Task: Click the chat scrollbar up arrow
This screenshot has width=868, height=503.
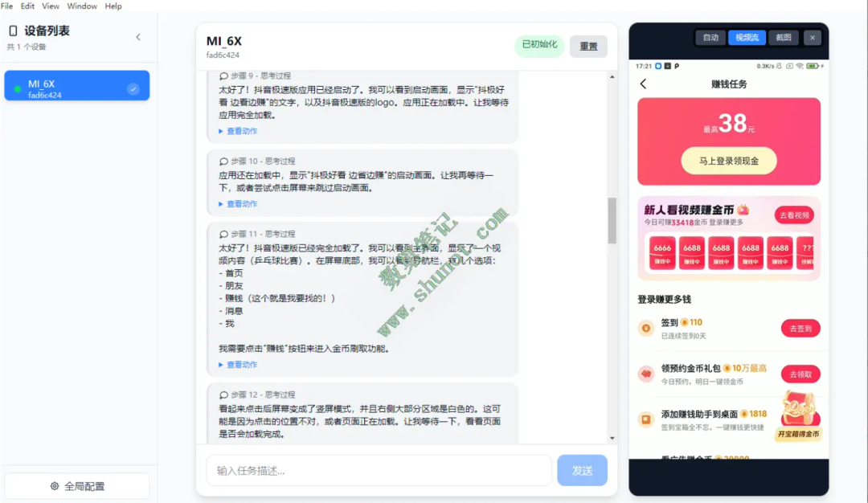Action: click(612, 77)
